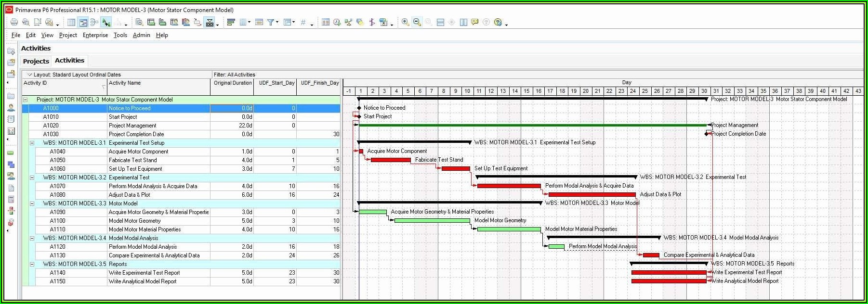Viewport: 868px width, 304px height.
Task: Open the Layout options dropdown
Action: [x=30, y=75]
